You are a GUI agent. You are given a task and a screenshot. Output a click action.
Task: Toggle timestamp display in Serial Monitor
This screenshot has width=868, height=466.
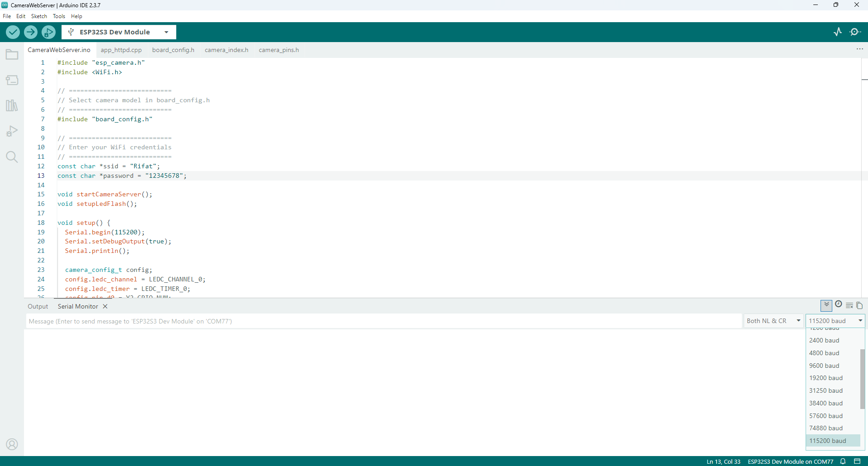click(x=839, y=304)
